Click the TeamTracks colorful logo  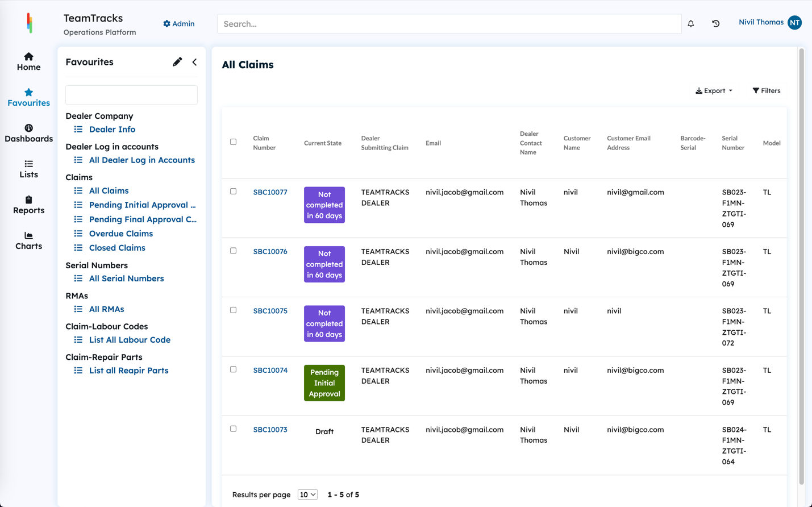click(x=30, y=23)
